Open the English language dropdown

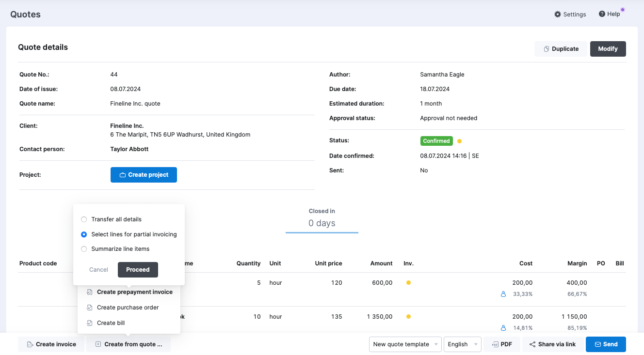coord(463,344)
